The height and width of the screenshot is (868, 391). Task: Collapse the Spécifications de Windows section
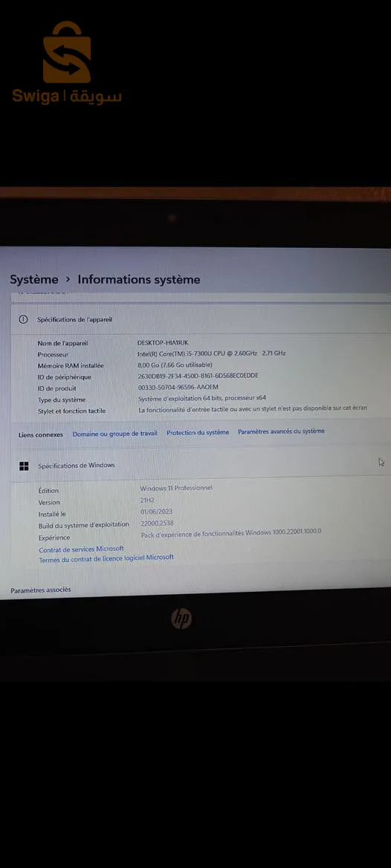point(201,466)
